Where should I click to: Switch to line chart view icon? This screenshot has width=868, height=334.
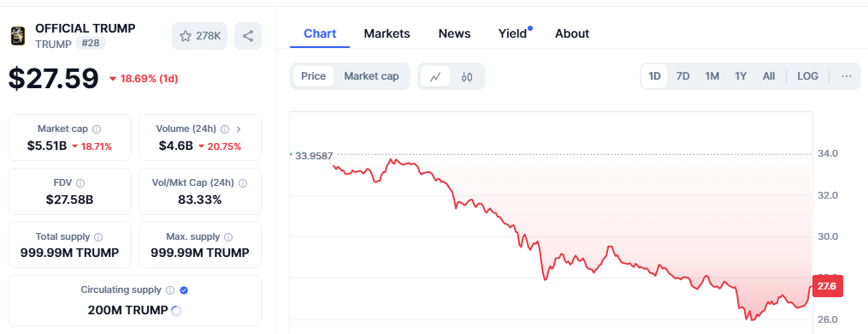435,76
